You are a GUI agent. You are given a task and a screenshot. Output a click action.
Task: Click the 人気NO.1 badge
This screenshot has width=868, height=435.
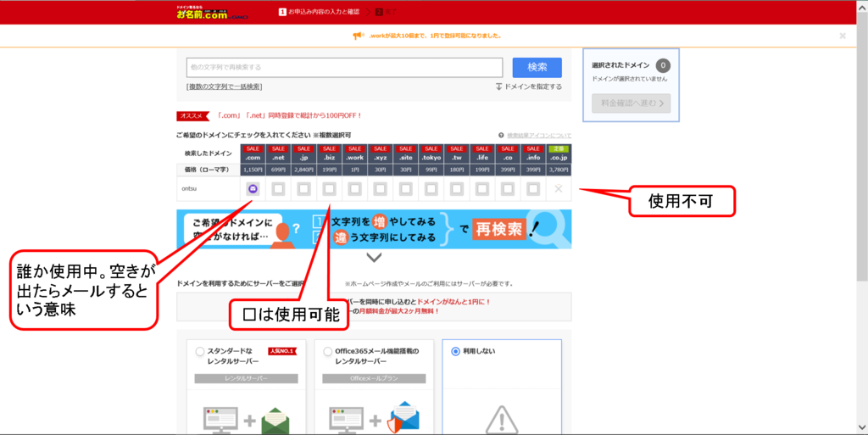tap(282, 351)
